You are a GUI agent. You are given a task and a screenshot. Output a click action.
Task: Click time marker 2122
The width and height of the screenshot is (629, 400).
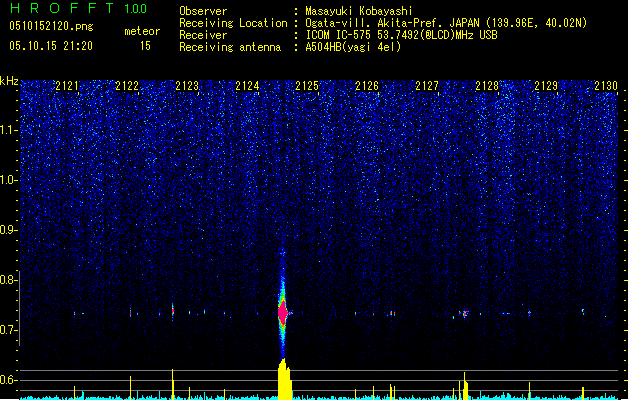[x=127, y=86]
